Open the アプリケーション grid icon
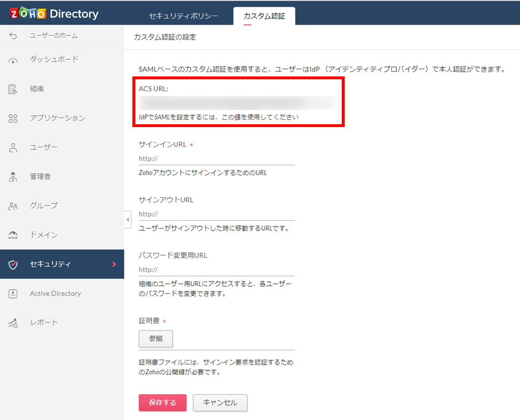Image resolution: width=520 pixels, height=420 pixels. [13, 118]
